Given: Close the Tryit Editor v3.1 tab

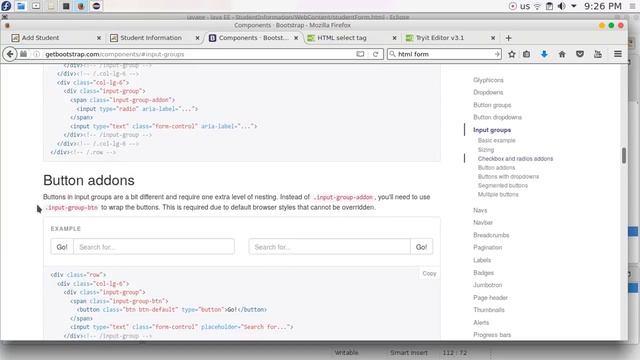Looking at the screenshot, I should coord(493,38).
